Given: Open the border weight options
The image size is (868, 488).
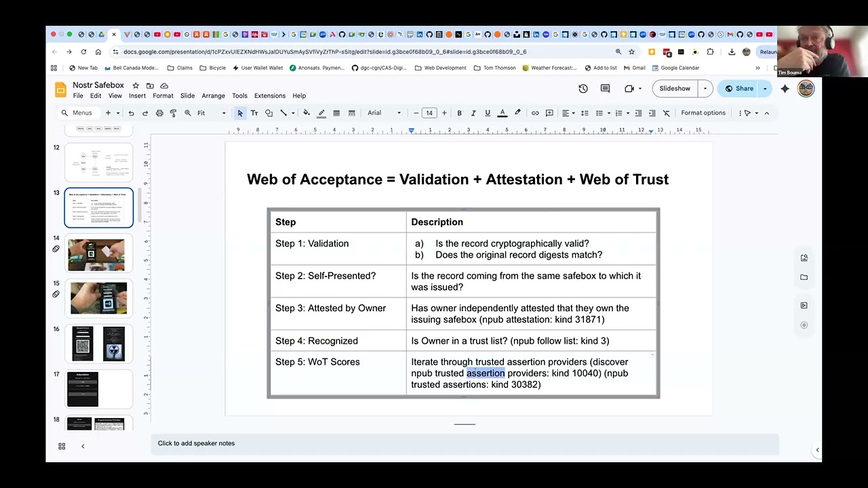Looking at the screenshot, I should click(x=336, y=113).
